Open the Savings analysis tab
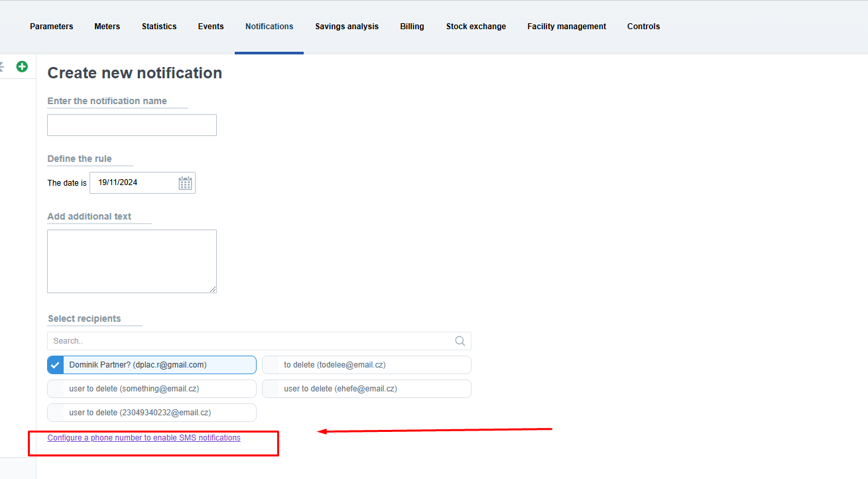The image size is (868, 479). tap(347, 27)
